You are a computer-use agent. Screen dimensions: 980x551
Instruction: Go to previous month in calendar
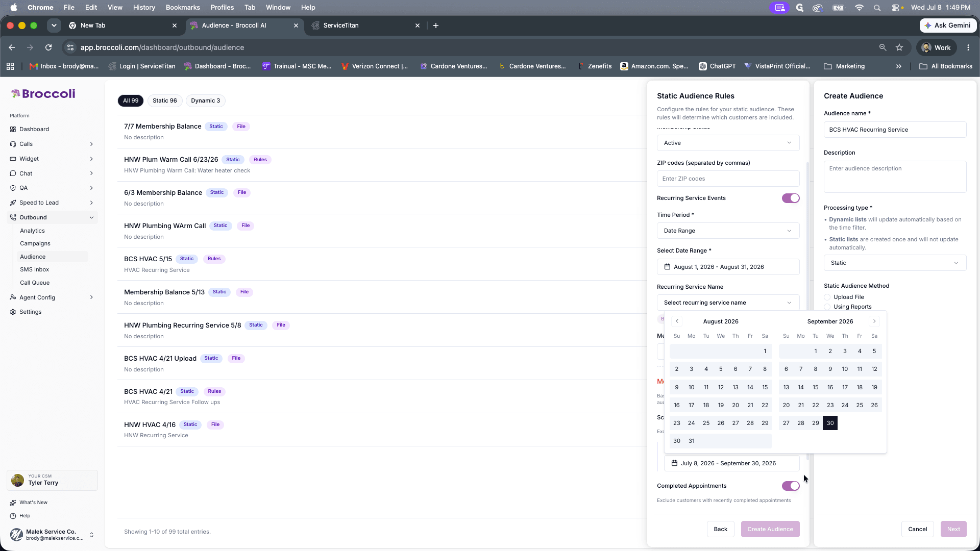tap(677, 321)
